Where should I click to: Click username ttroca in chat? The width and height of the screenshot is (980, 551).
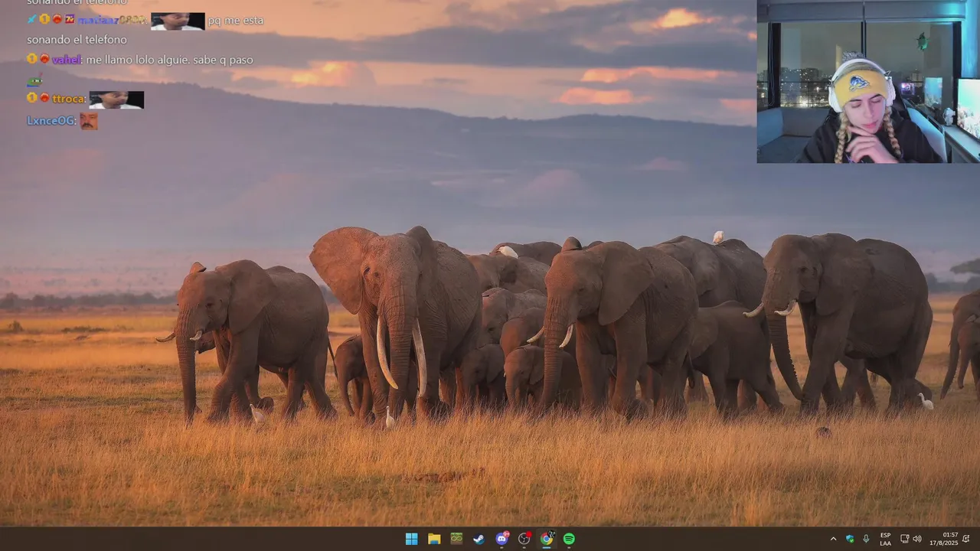(69, 99)
